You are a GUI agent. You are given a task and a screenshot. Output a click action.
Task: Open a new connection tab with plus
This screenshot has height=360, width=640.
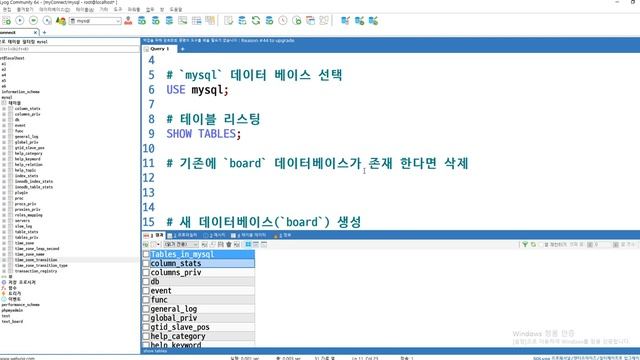pyautogui.click(x=44, y=32)
